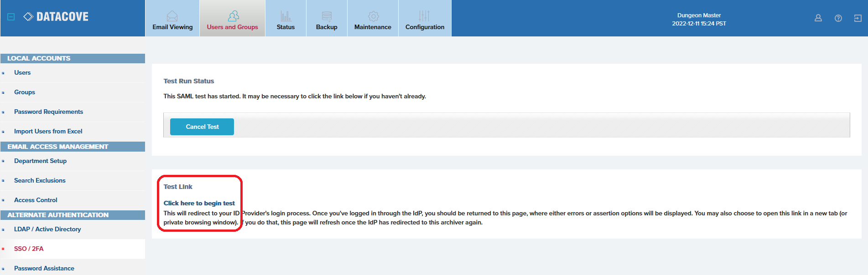Select Import Users from Excel
Viewport: 868px width, 275px height.
(48, 132)
